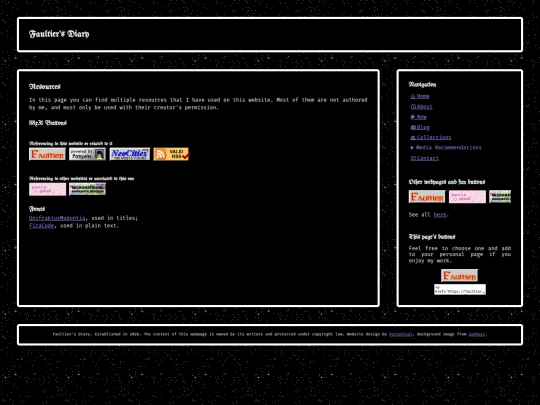Click the third sidebar fun button
540x405 pixels.
point(500,197)
